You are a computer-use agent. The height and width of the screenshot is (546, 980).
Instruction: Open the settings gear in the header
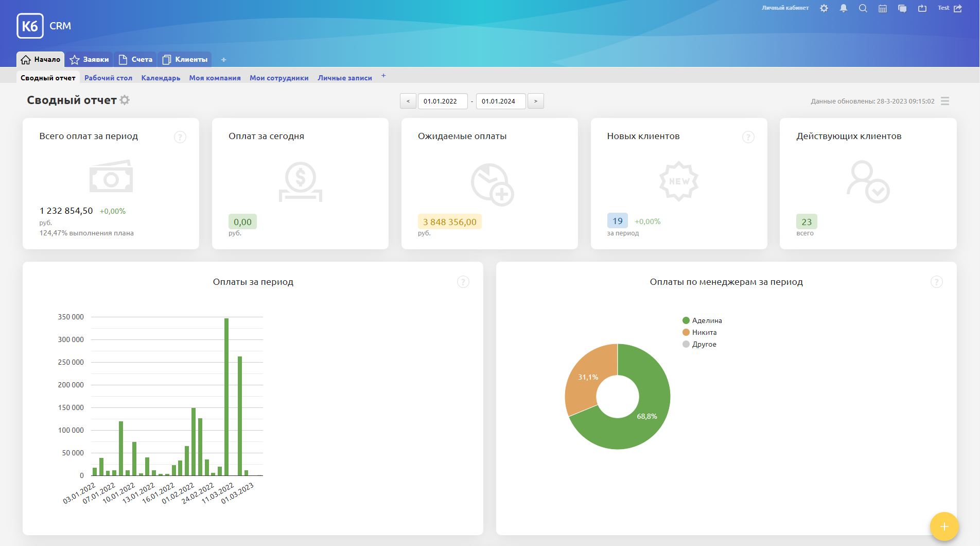coord(824,8)
